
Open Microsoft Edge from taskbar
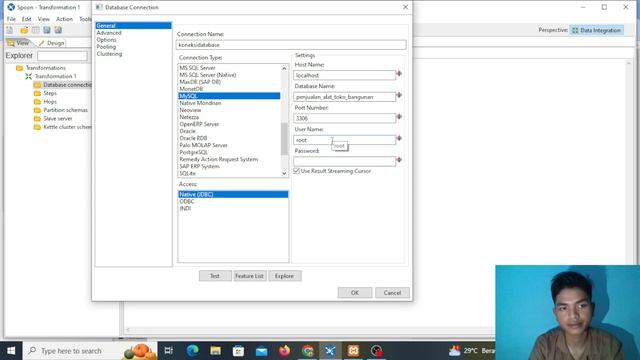click(x=192, y=351)
